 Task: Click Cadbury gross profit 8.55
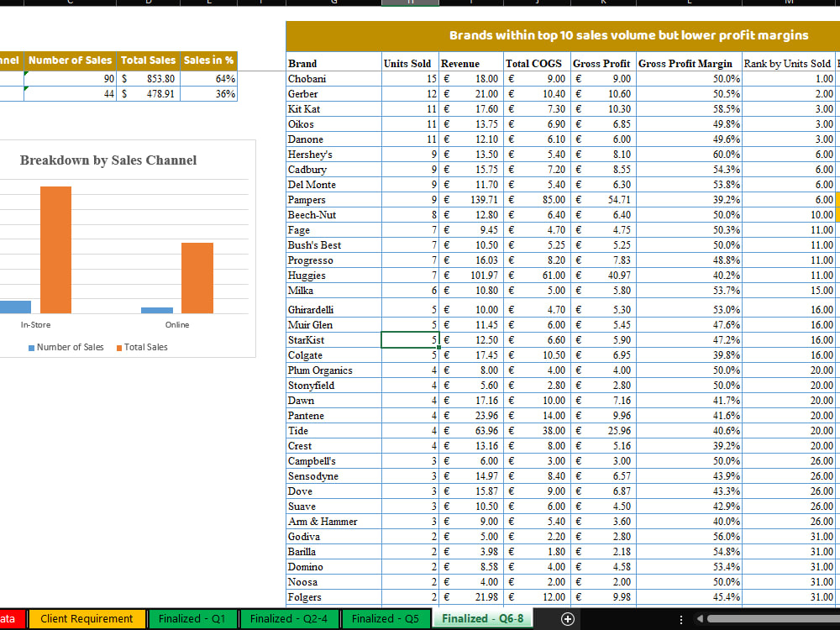click(603, 170)
